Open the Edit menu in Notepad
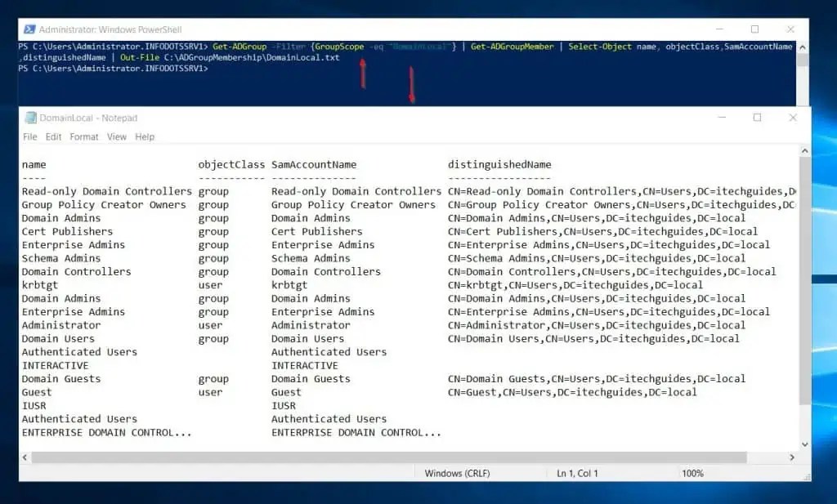837x504 pixels. 53,136
